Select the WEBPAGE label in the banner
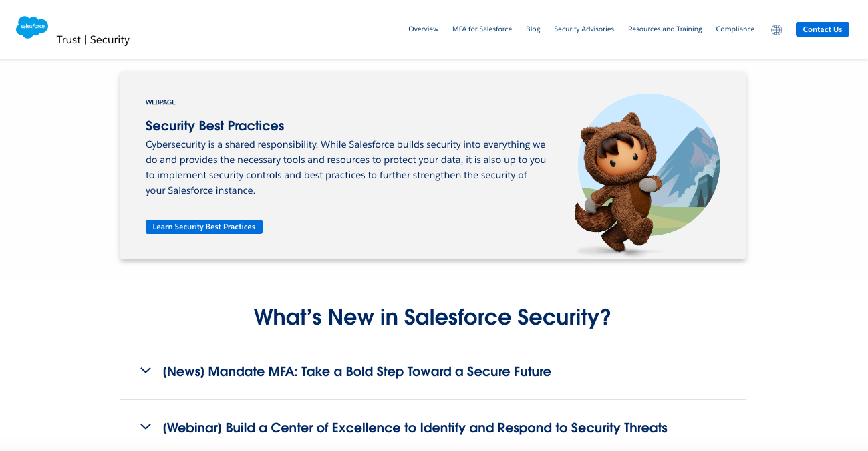 (160, 102)
